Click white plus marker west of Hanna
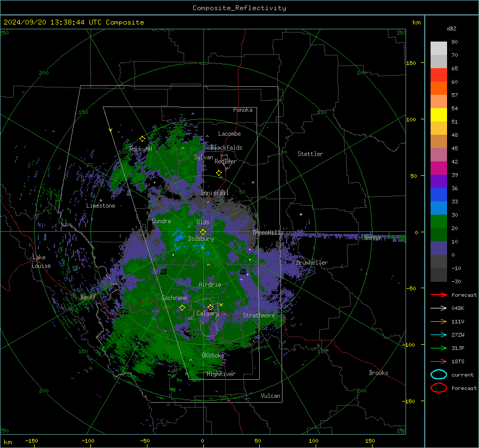Viewport: 479px width, 448px height. 301,214
